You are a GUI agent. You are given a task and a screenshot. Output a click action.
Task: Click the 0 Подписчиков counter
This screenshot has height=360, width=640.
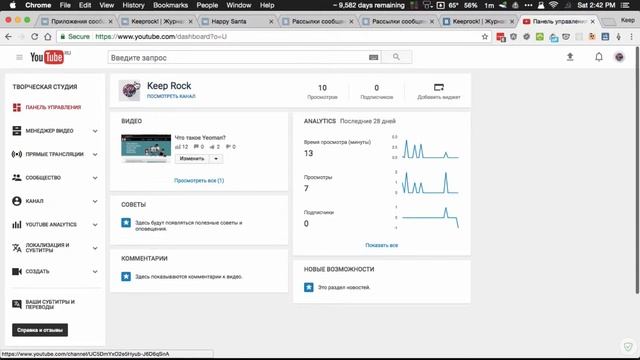click(376, 91)
